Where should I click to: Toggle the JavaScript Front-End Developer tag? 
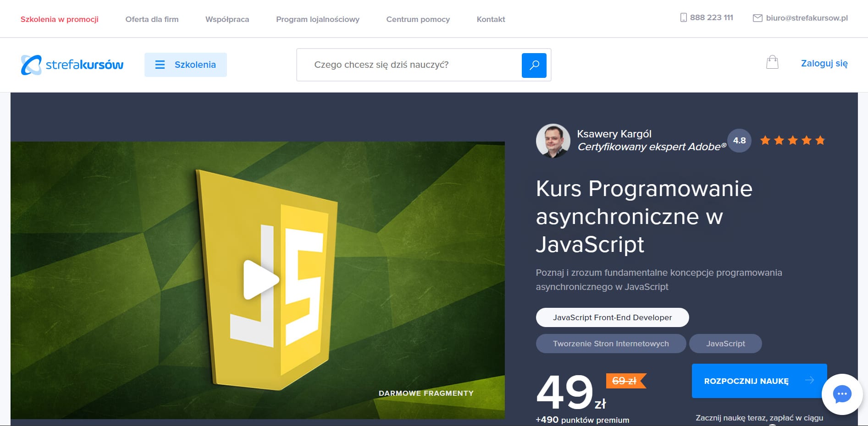click(x=612, y=317)
